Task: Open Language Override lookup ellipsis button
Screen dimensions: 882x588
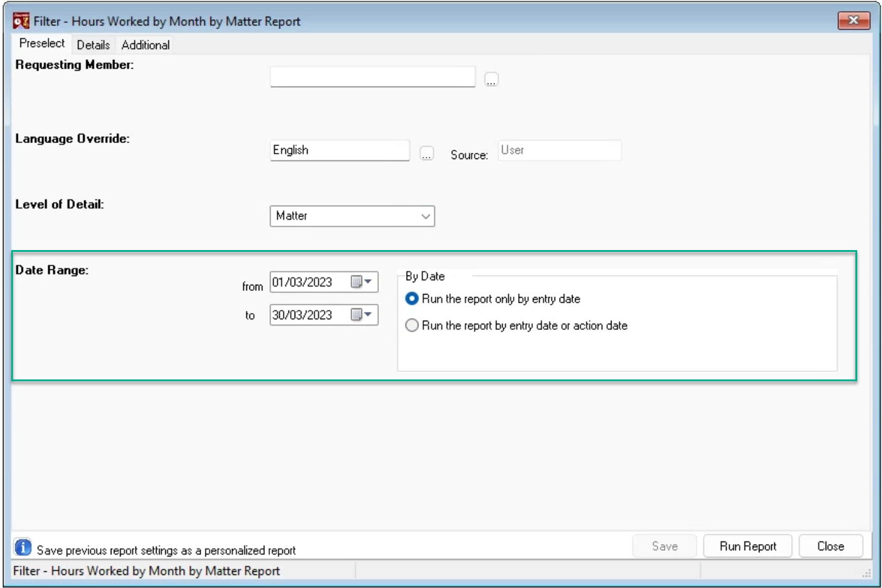Action: point(426,154)
